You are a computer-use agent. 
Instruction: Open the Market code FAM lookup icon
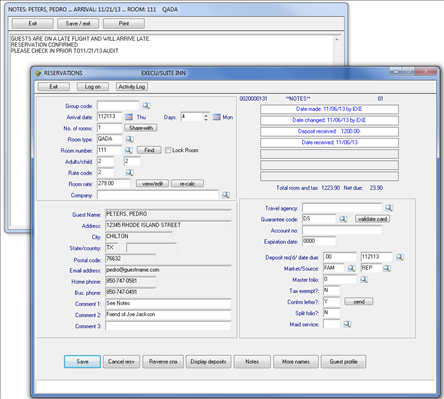point(351,268)
